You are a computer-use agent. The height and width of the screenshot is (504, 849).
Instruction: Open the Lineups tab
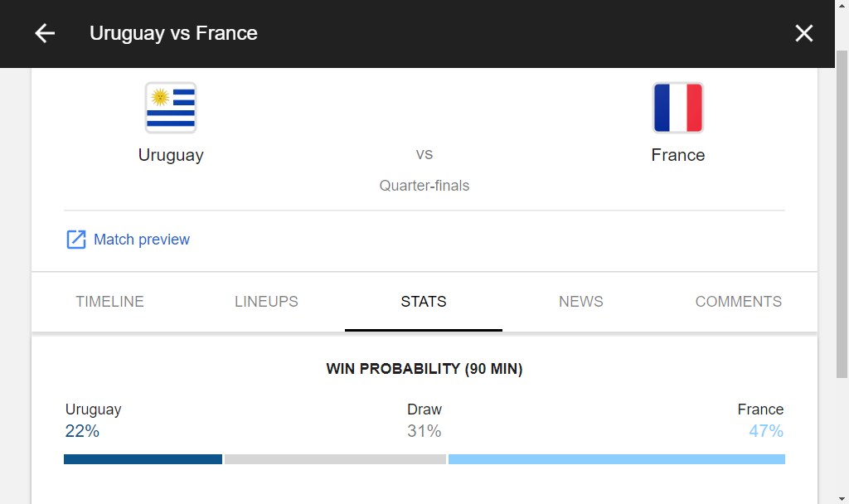point(266,302)
